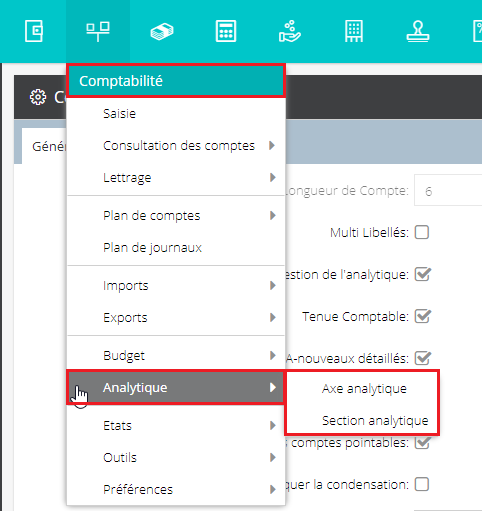Switch to the Général tab
This screenshot has height=511, width=482.
coord(45,146)
